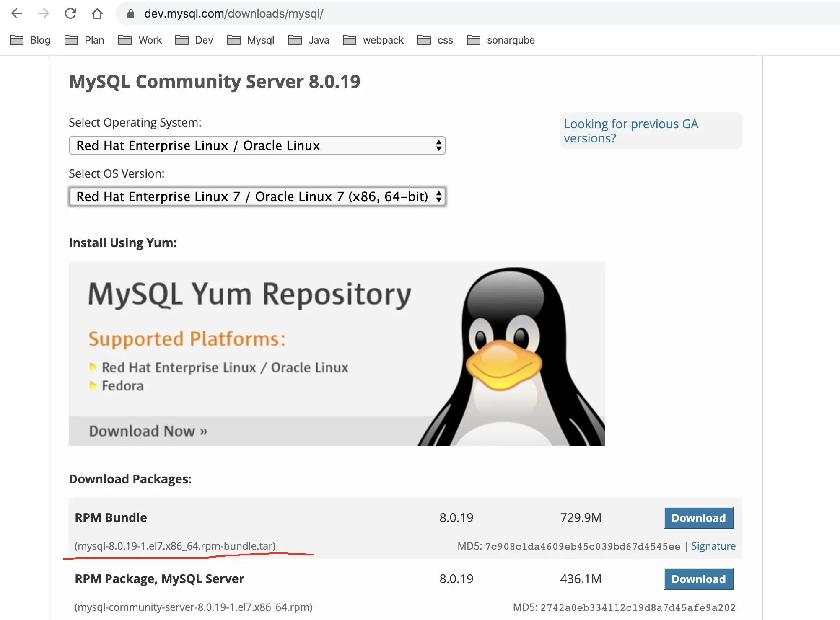Click the padlock site security icon
Viewport: 840px width, 620px height.
[131, 14]
